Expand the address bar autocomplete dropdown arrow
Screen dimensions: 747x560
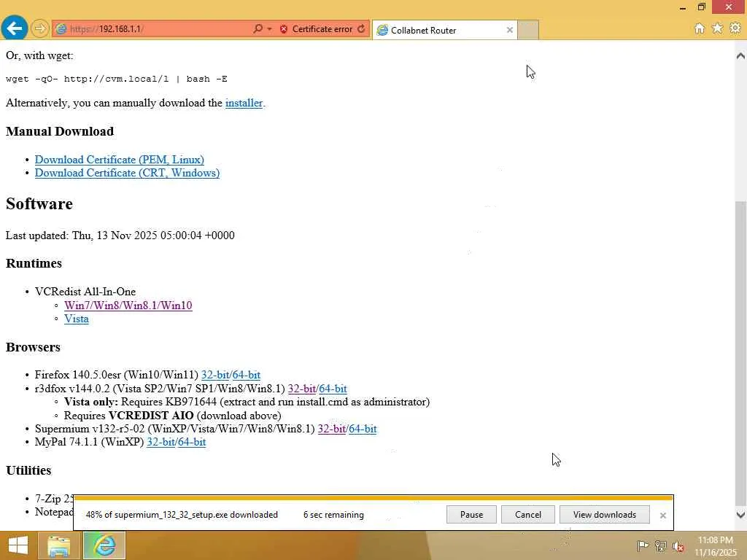click(x=270, y=29)
